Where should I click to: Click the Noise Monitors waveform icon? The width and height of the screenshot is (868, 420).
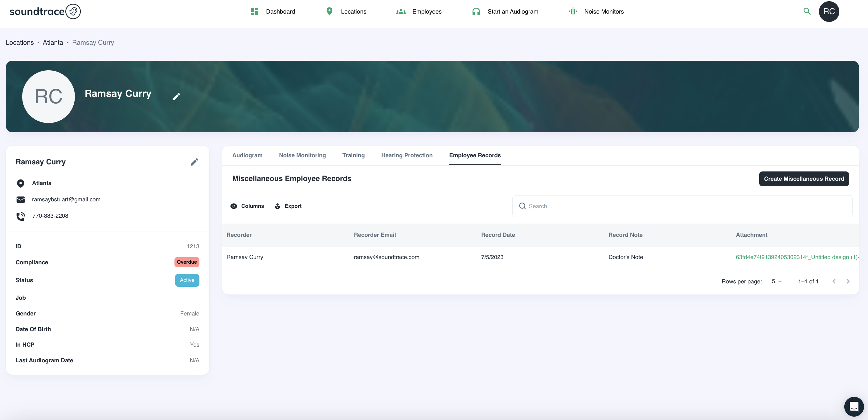[573, 11]
